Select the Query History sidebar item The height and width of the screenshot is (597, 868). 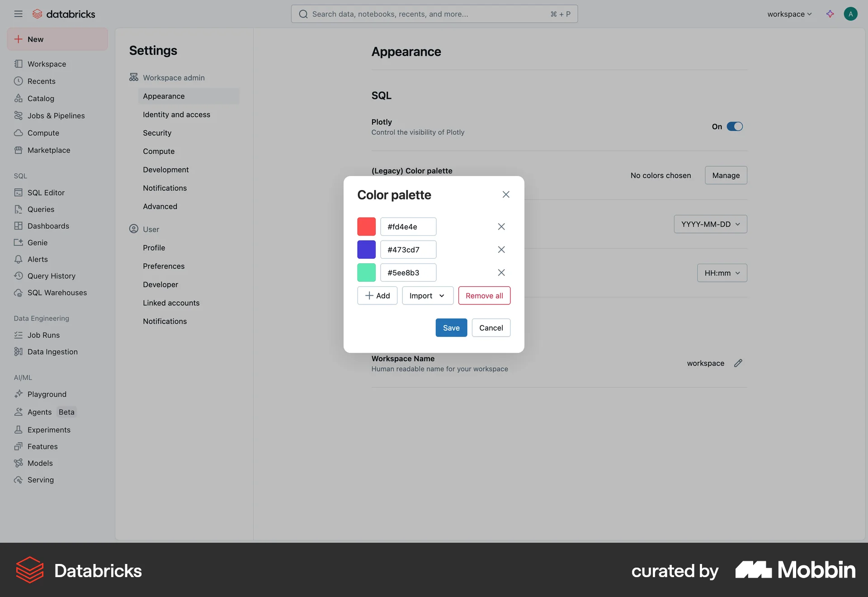pos(51,276)
